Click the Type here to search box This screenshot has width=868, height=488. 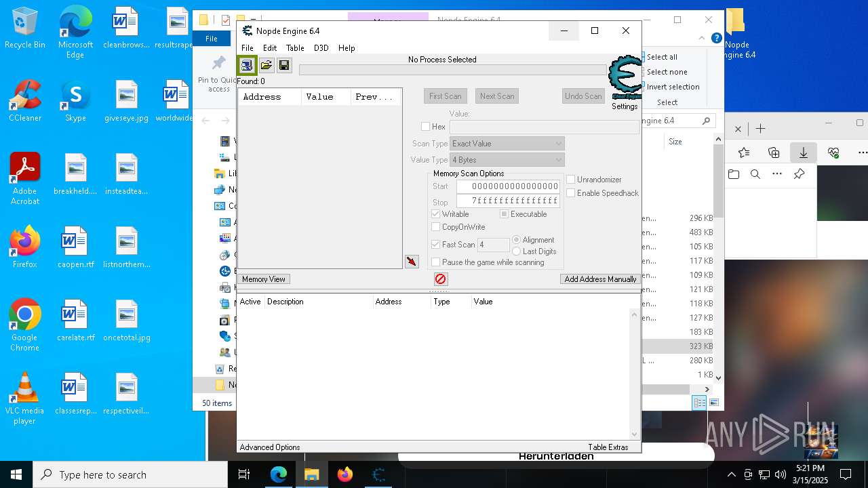click(130, 474)
